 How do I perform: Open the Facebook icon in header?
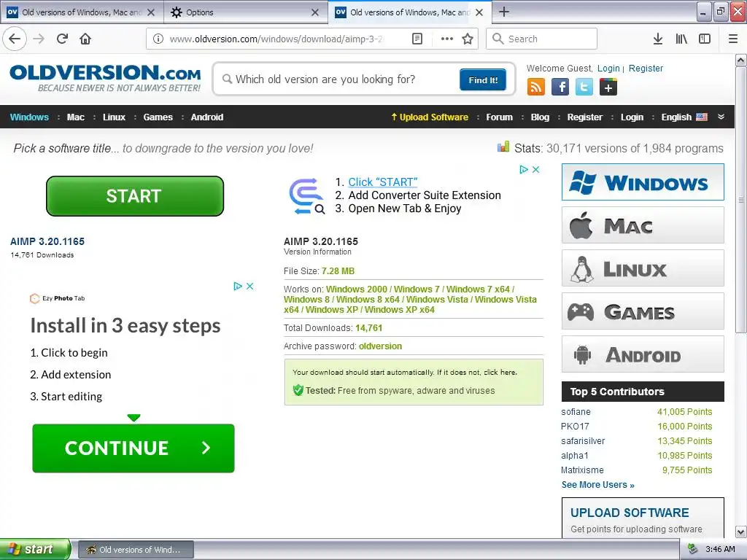(560, 87)
